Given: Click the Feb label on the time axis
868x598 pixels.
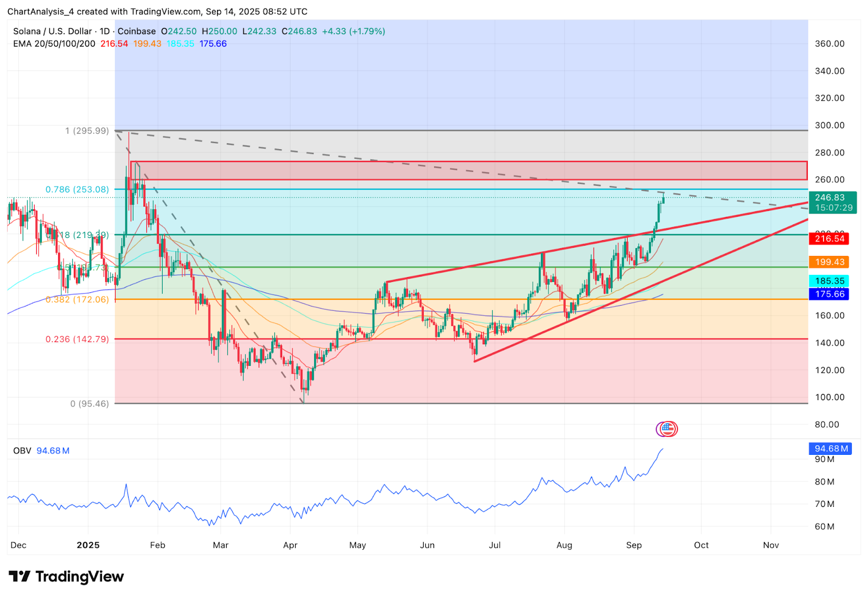Looking at the screenshot, I should point(157,545).
